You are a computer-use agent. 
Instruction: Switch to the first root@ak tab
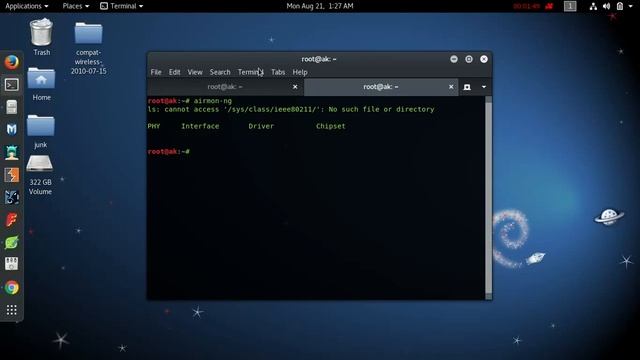click(x=225, y=87)
